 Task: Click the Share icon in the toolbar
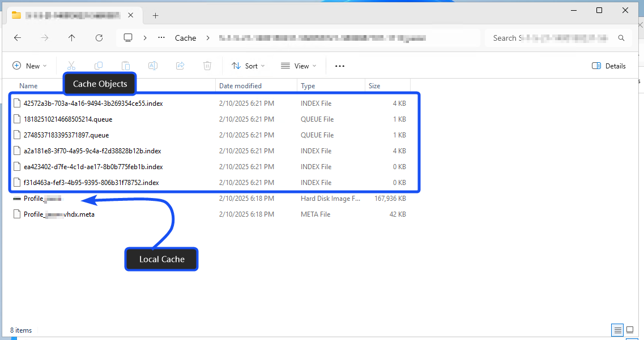click(180, 66)
